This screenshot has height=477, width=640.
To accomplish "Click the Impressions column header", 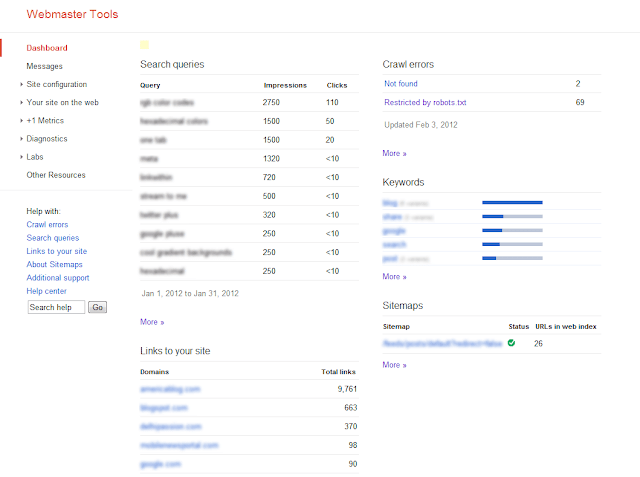I will 285,85.
